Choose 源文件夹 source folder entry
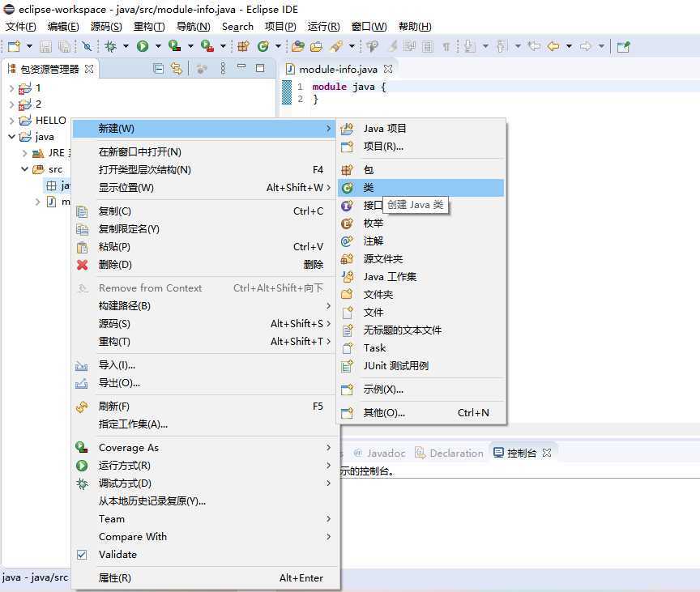Viewport: 700px width, 592px height. 420,259
